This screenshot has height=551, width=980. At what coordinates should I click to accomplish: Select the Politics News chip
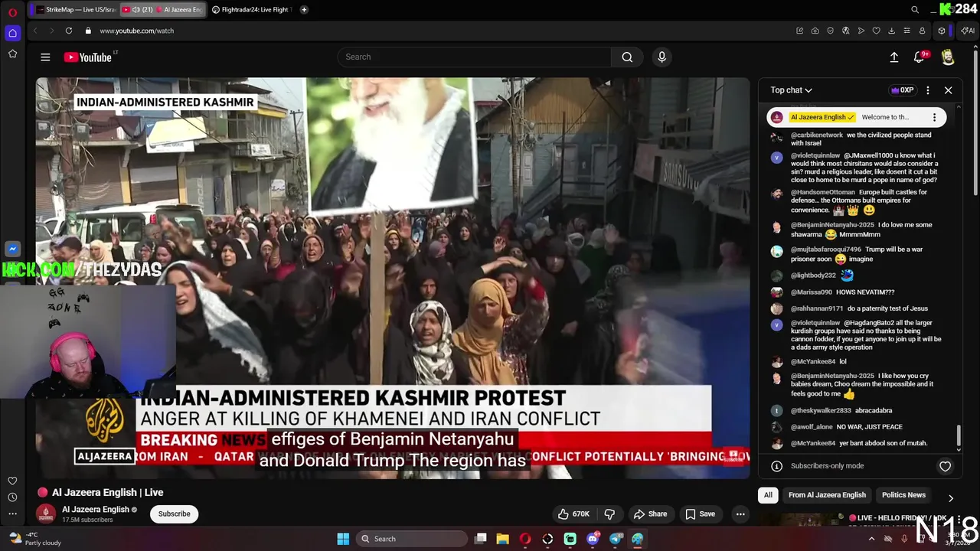click(x=903, y=495)
